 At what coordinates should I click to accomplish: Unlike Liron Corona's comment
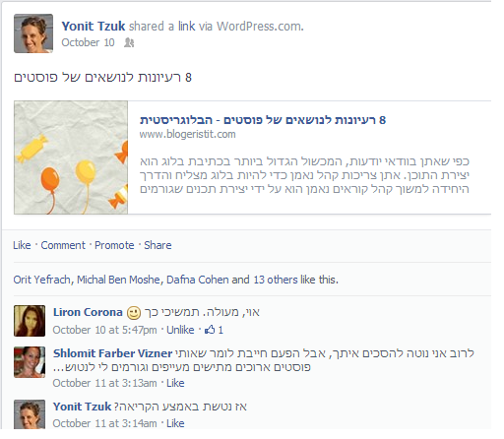[x=180, y=330]
